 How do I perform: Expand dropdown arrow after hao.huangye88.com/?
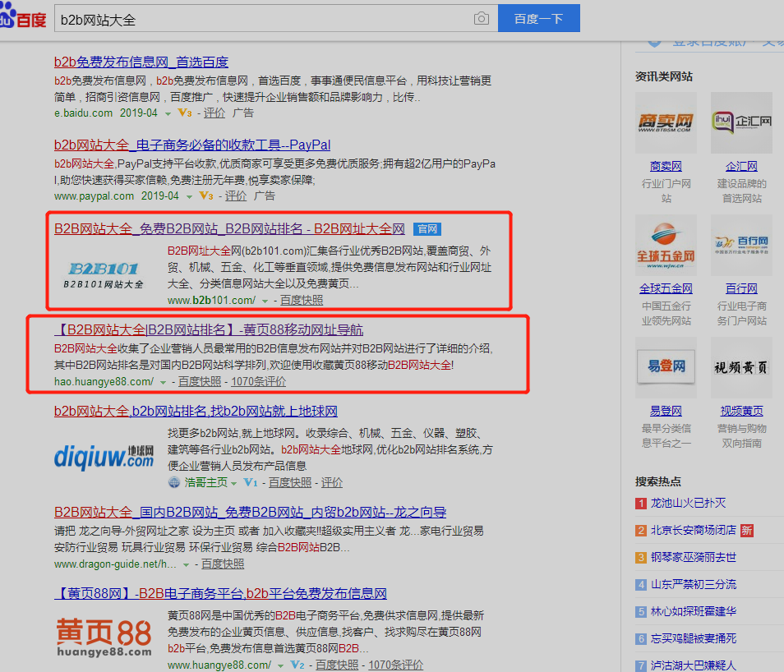(x=163, y=383)
